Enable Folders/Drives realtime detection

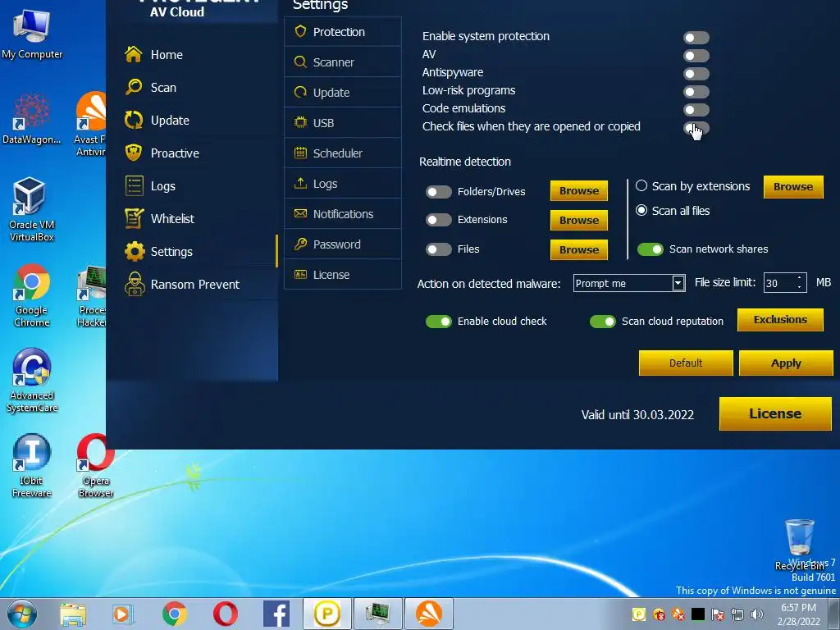(x=438, y=192)
